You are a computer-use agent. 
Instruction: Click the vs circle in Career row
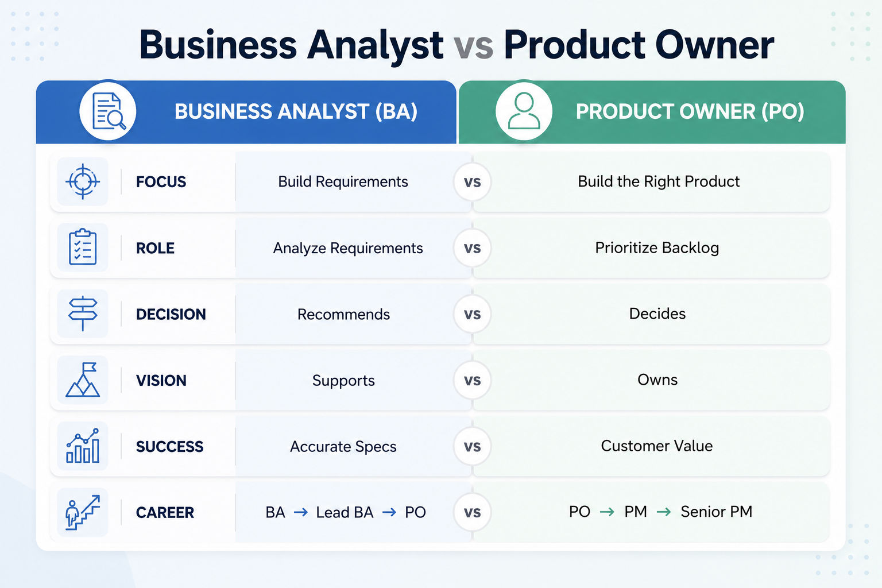(x=472, y=512)
